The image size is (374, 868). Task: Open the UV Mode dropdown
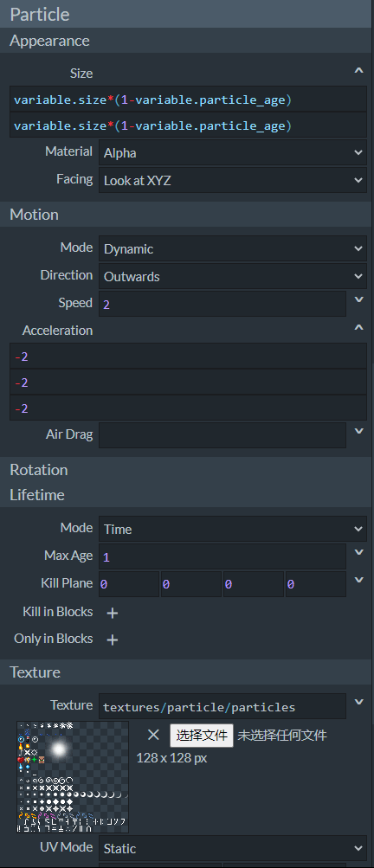[233, 848]
